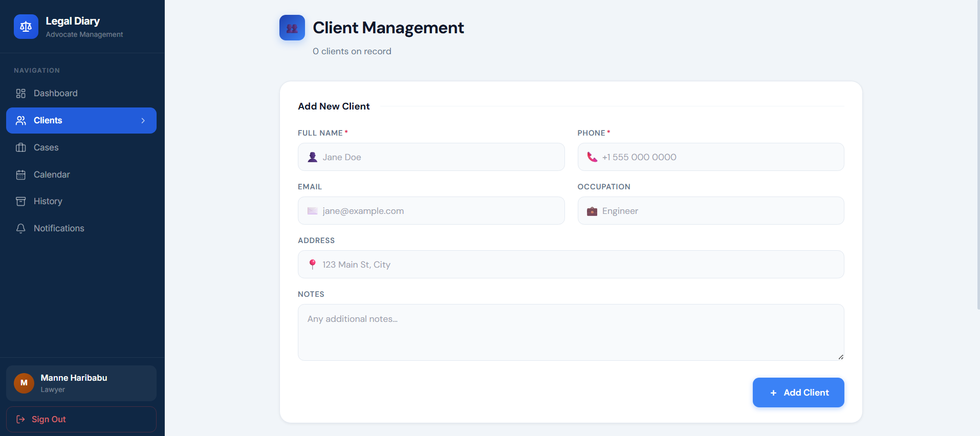Open the Manne Haribabu profile card
This screenshot has height=436, width=980.
(x=81, y=383)
